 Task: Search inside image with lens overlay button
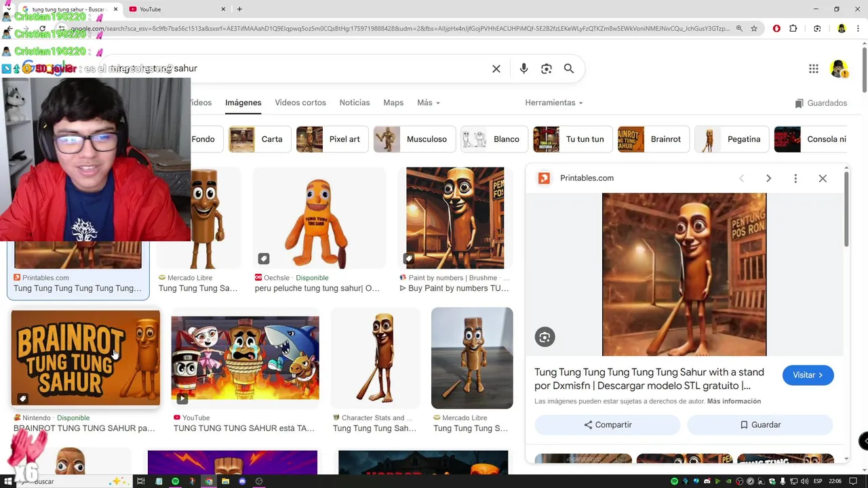[545, 337]
